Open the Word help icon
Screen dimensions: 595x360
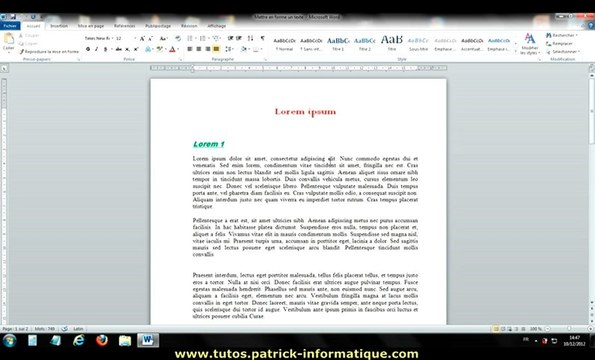tap(591, 26)
